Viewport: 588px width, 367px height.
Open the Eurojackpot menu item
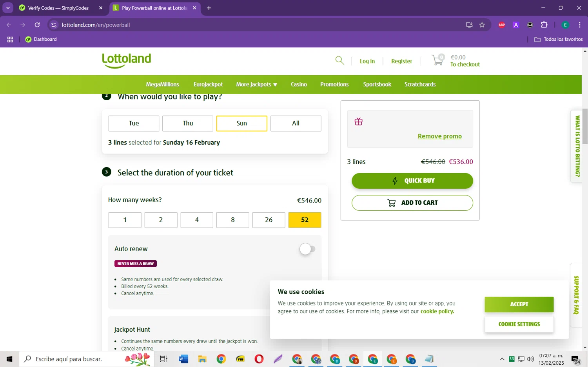(x=208, y=84)
